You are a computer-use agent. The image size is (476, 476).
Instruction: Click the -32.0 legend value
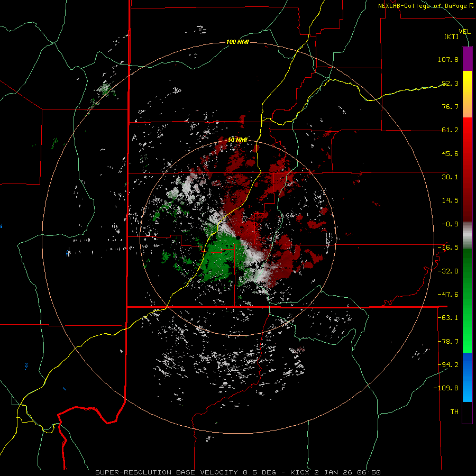(x=448, y=271)
